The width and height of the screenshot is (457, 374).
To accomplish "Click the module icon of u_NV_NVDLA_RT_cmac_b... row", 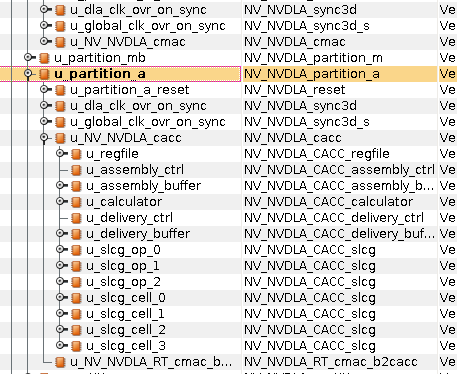I will click(60, 362).
